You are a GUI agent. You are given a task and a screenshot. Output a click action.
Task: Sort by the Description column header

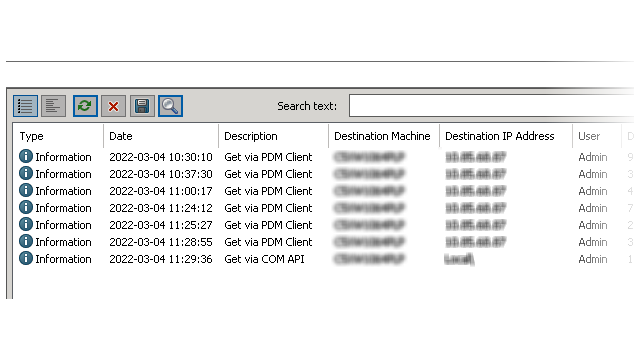tap(273, 136)
